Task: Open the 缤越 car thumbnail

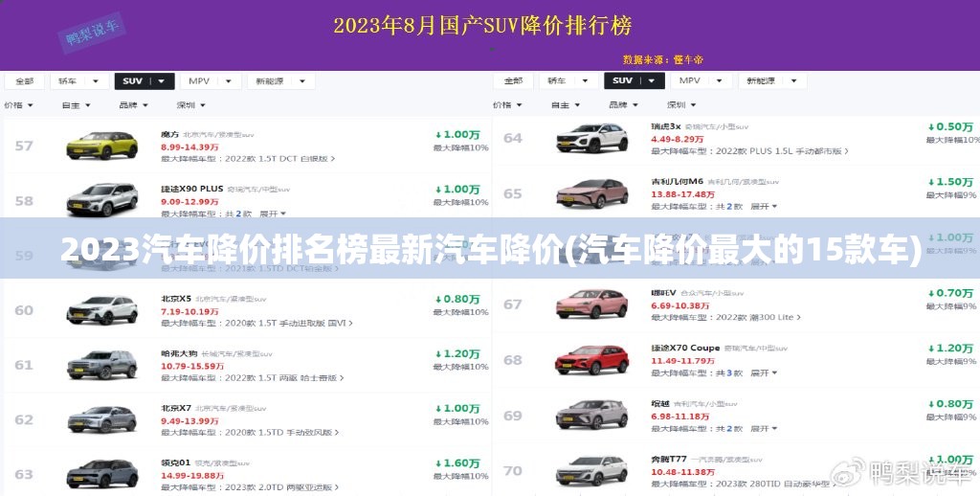Action: click(x=591, y=415)
